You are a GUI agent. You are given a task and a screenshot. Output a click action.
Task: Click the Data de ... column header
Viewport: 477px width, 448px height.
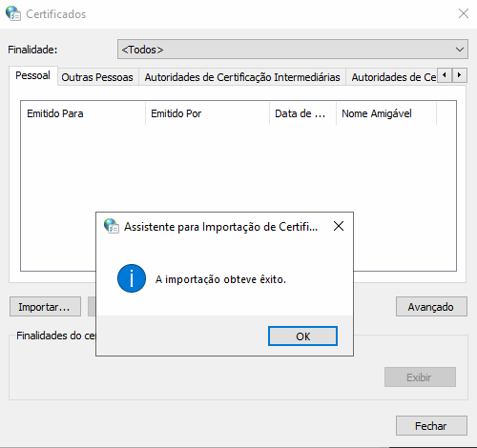click(x=302, y=113)
